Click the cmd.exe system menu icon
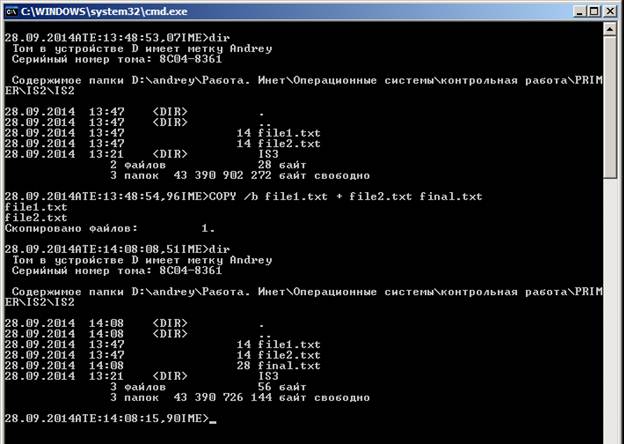Viewport: 624px width, 444px height. point(11,12)
